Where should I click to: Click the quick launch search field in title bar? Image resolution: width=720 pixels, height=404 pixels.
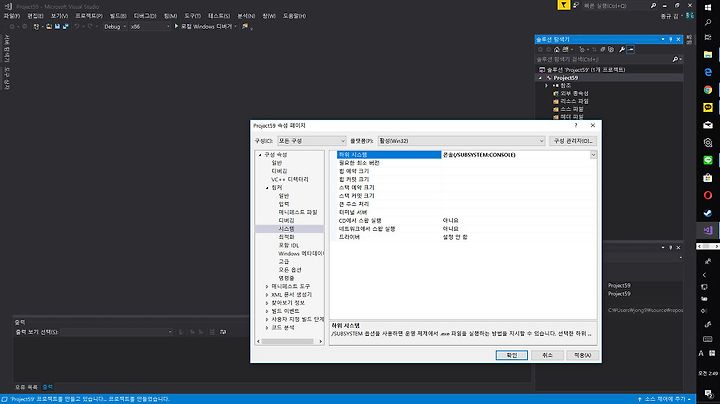click(x=615, y=6)
